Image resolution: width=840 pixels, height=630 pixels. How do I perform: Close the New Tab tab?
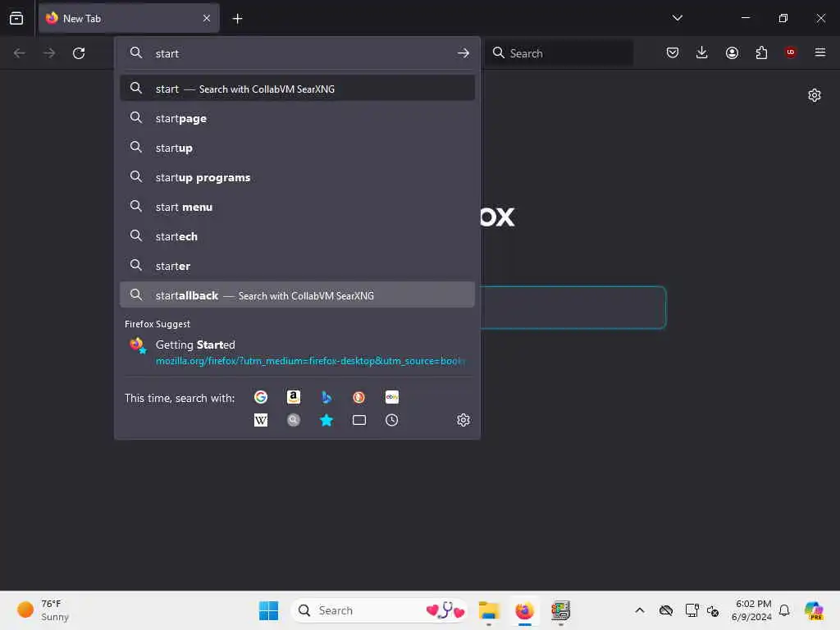click(x=207, y=18)
